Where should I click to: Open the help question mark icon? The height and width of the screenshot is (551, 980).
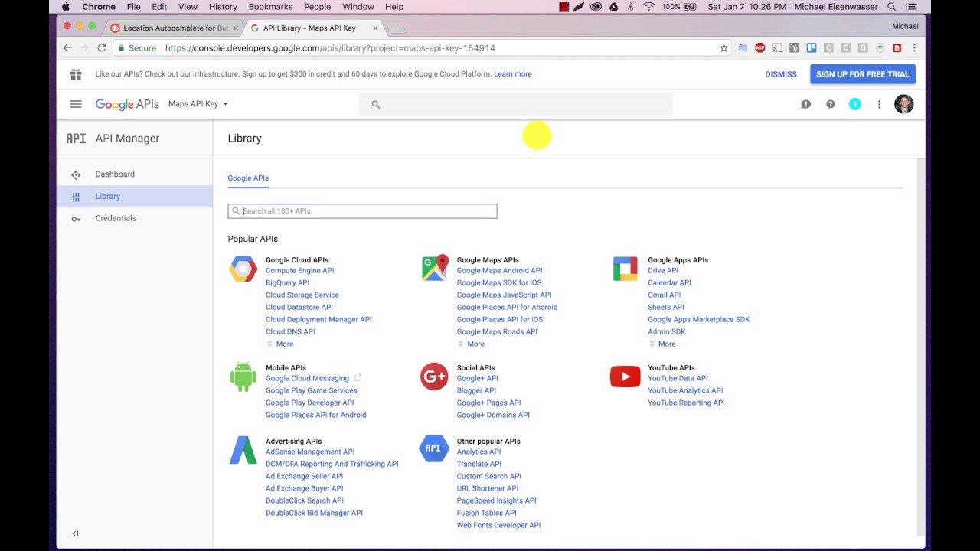[830, 104]
